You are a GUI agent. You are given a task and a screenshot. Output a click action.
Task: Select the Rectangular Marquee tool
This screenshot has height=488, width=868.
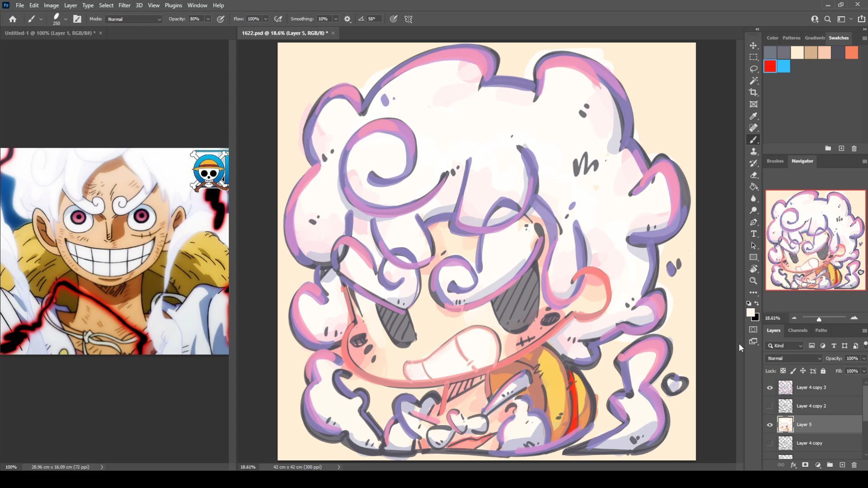pos(754,57)
